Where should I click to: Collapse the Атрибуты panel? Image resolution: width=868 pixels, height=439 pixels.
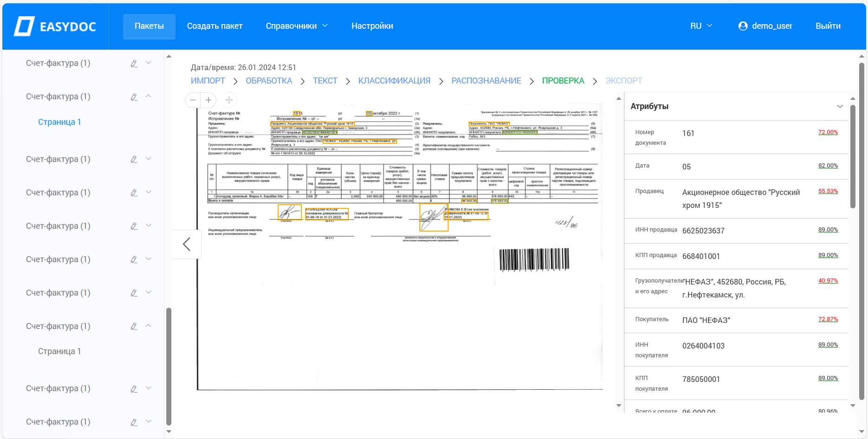840,106
